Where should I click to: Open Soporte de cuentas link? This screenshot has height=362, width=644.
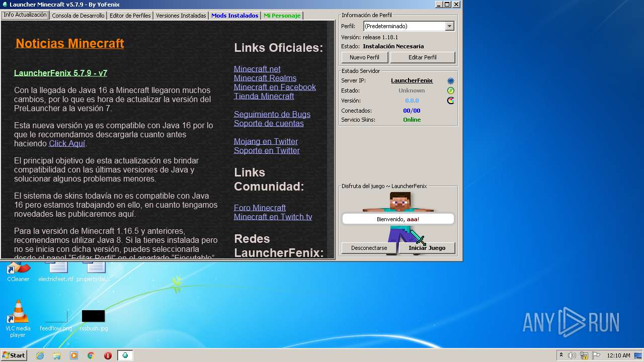(269, 123)
